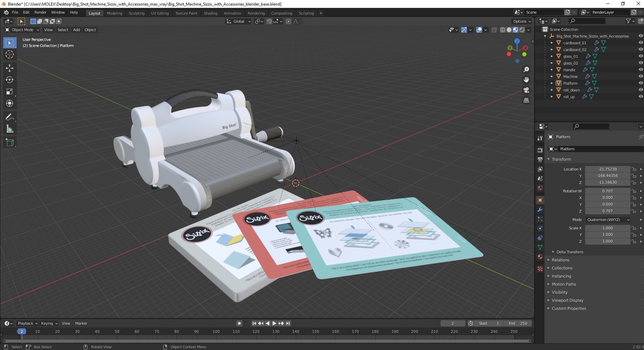
Task: Toggle camera view icon
Action: tap(526, 90)
